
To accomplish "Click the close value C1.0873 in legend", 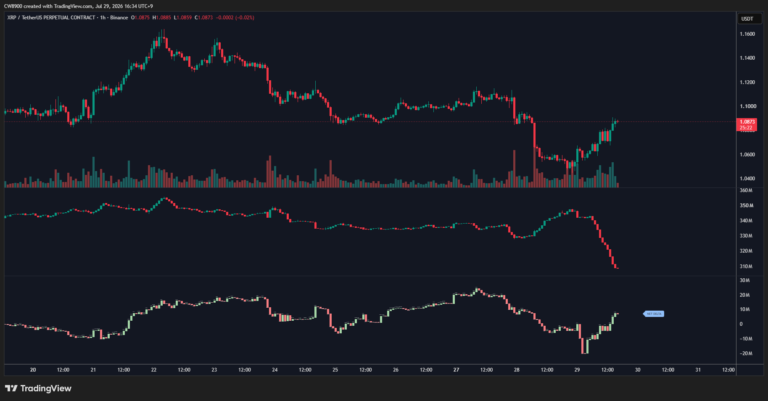I will [x=204, y=18].
